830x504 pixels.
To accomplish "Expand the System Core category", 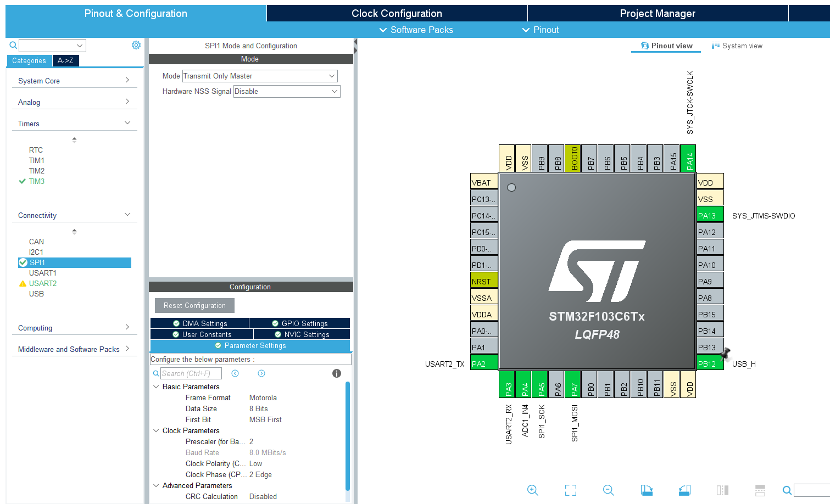I will pos(74,81).
